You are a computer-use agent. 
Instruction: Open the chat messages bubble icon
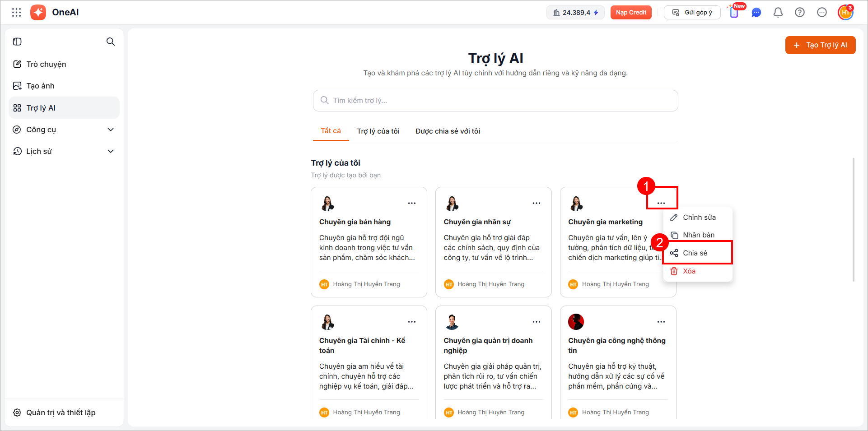click(756, 13)
